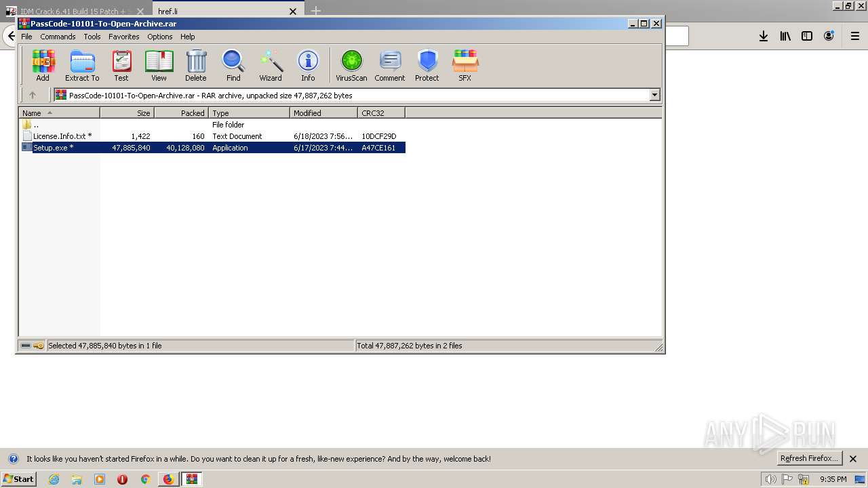Sort by Type column header
Screen dimensions: 868x488
click(x=250, y=113)
